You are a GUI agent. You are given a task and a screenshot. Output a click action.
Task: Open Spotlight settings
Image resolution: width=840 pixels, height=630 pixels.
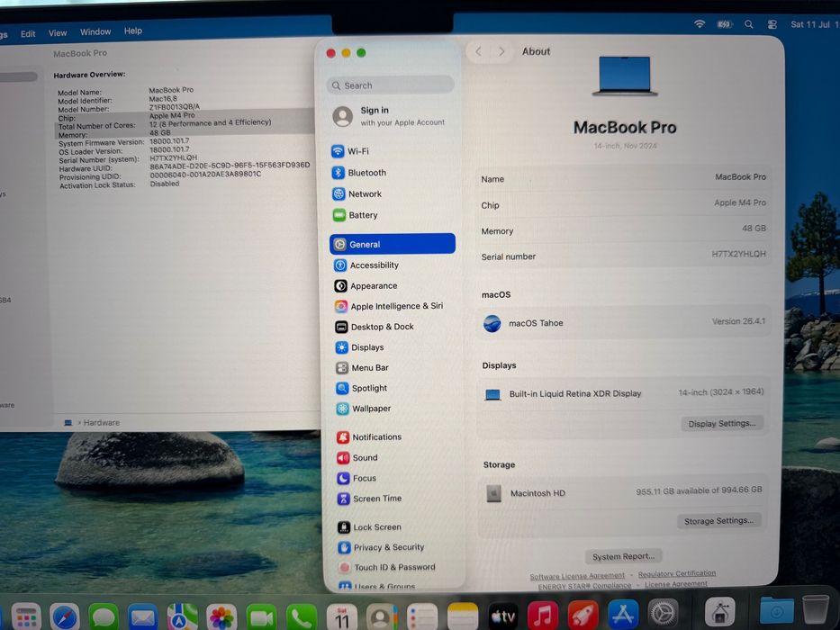click(x=362, y=388)
